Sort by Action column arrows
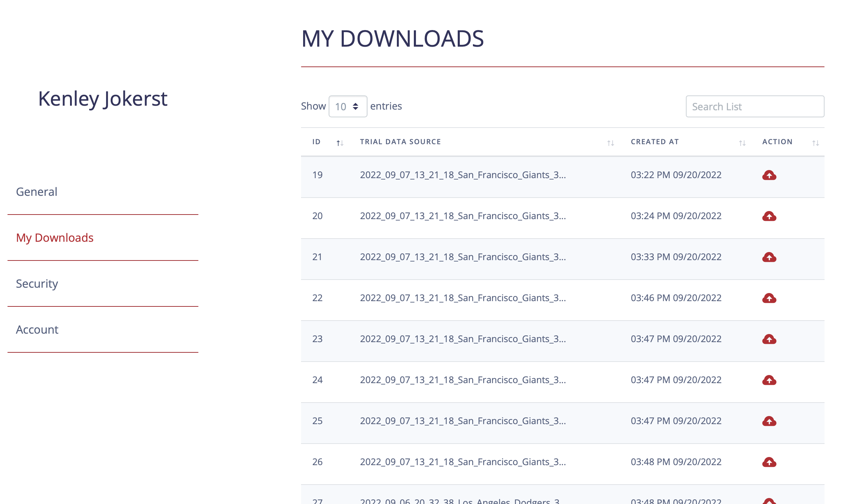 coord(815,143)
